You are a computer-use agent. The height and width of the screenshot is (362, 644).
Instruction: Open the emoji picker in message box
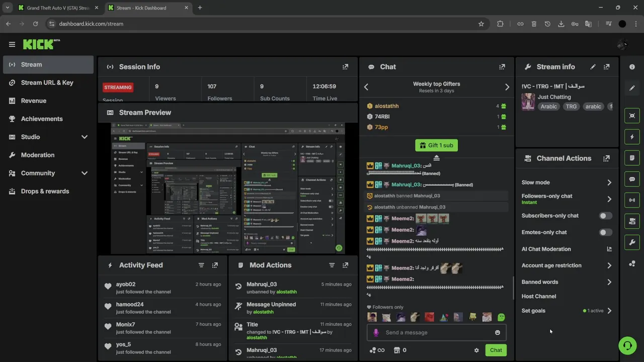click(498, 332)
